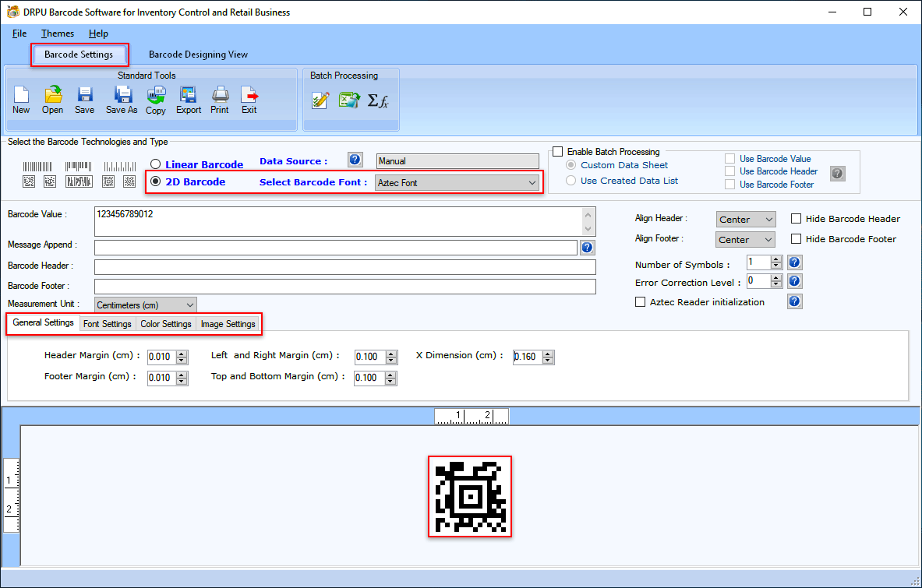Screen dimensions: 922x588
Task: Open the Color Settings tab
Action: click(x=166, y=324)
